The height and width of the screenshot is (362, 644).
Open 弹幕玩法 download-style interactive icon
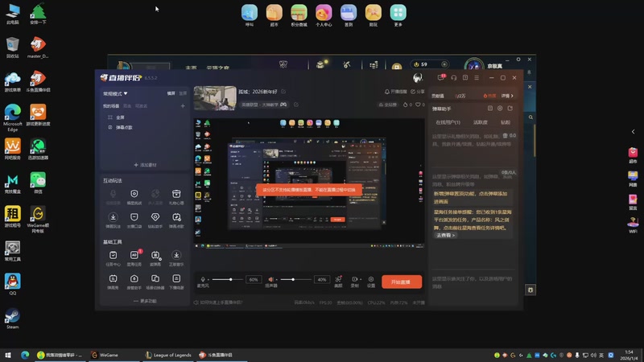coord(113,220)
